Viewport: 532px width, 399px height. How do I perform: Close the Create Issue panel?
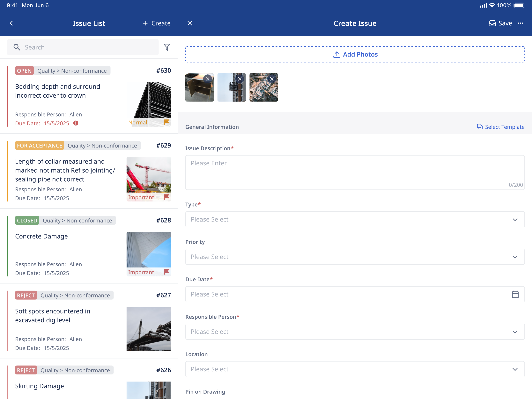tap(190, 23)
